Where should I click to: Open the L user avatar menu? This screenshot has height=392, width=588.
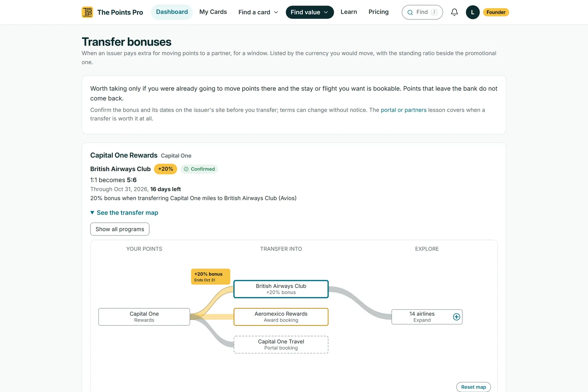(x=473, y=12)
